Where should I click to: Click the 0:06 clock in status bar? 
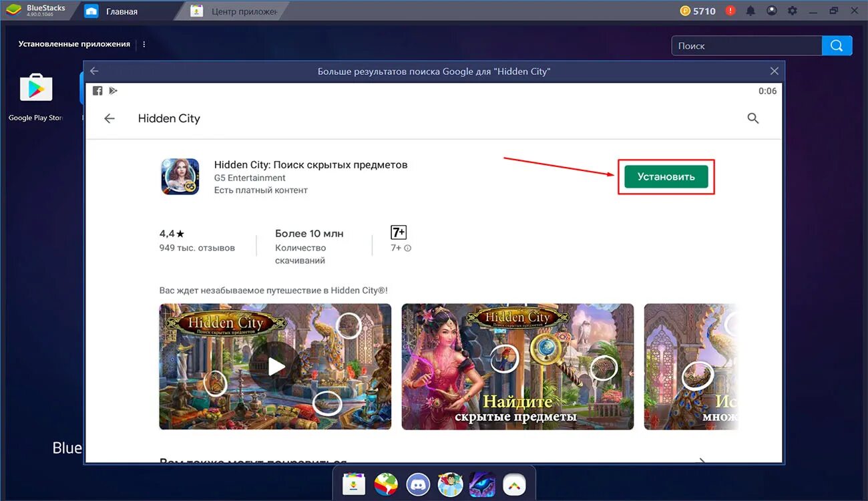[768, 91]
